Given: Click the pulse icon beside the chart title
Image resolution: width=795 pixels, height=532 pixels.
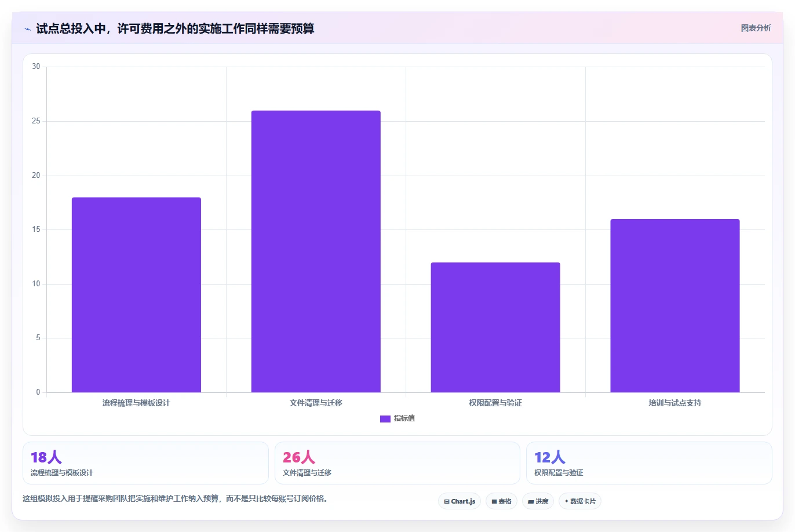Looking at the screenshot, I should pos(27,29).
